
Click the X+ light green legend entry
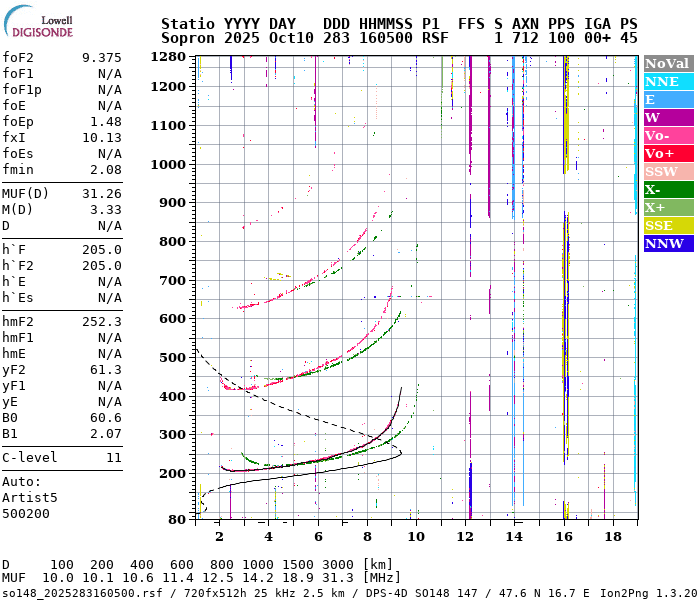pos(668,207)
